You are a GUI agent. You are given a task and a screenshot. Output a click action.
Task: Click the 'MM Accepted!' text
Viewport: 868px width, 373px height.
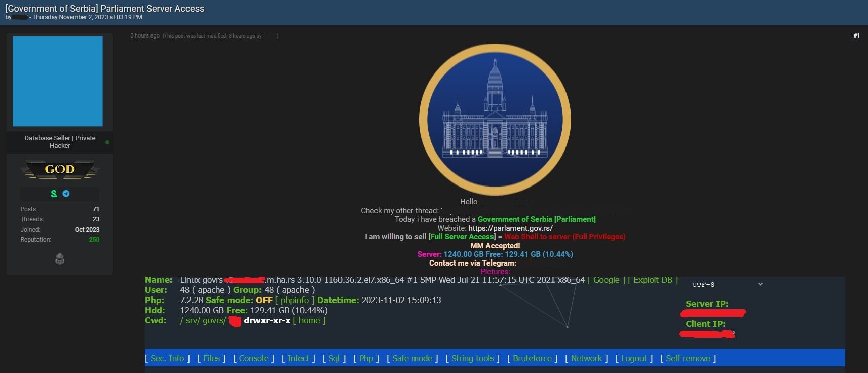pos(495,246)
